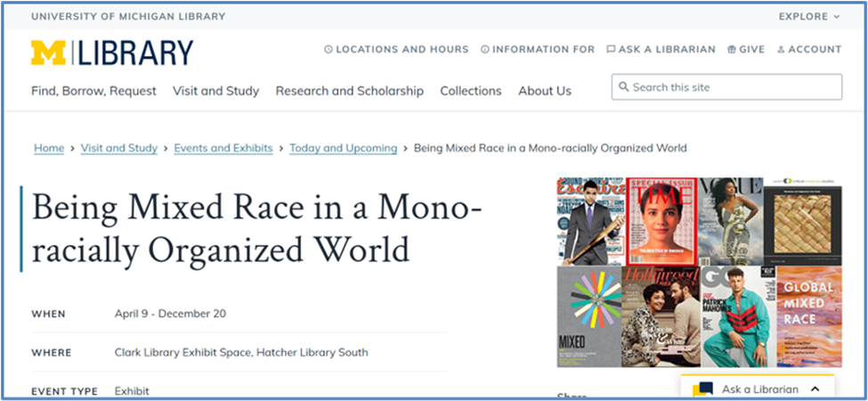
Task: Click the magnifier icon in search box
Action: (624, 87)
